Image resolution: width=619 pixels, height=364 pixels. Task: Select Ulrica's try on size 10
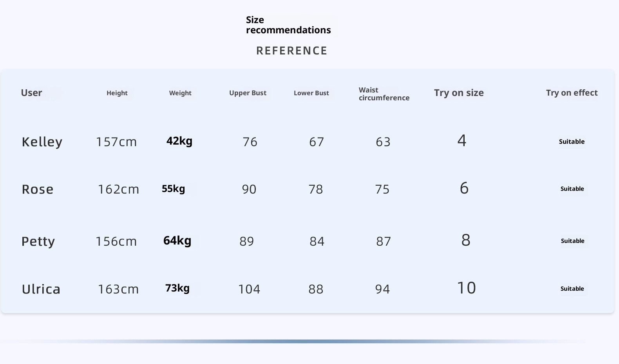click(x=466, y=288)
